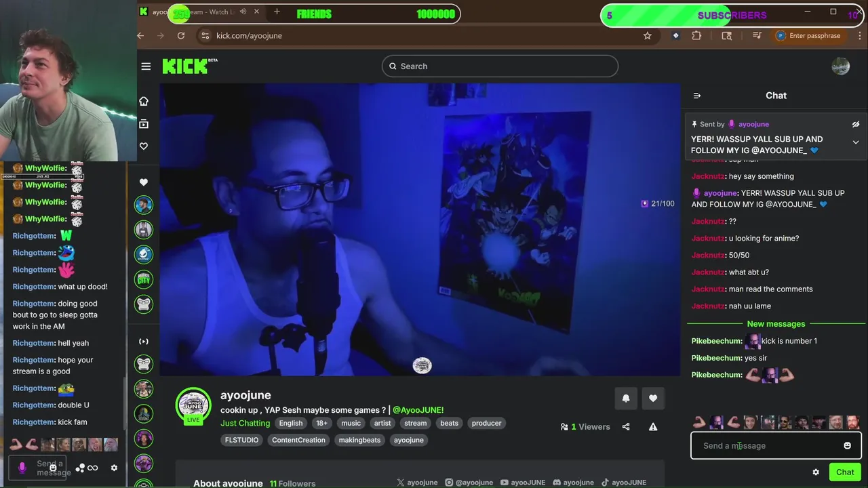
Task: Click the ayoojune channel name heading
Action: pyautogui.click(x=245, y=395)
